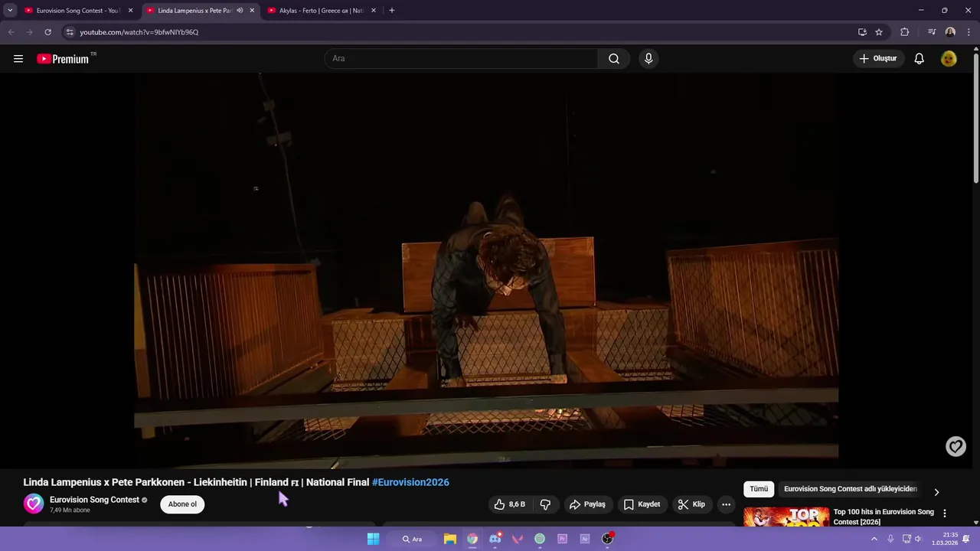980x551 pixels.
Task: Open microphone icon in system tray
Action: [x=890, y=539]
